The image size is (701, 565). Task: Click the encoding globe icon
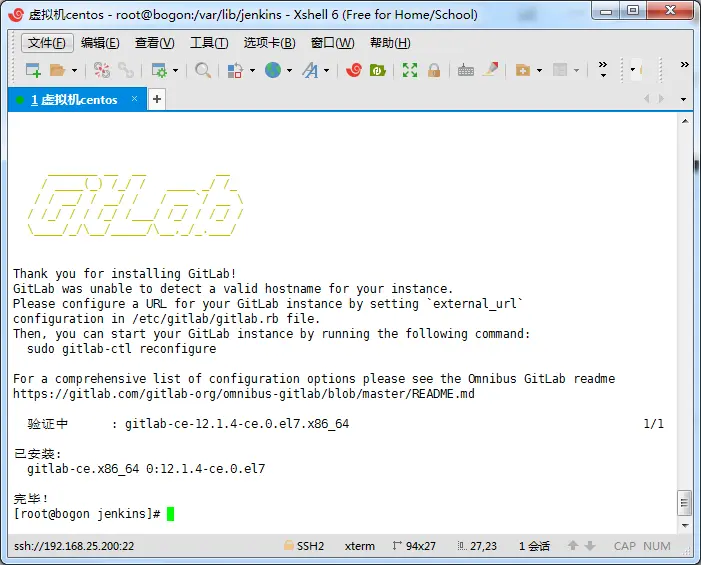tap(273, 70)
